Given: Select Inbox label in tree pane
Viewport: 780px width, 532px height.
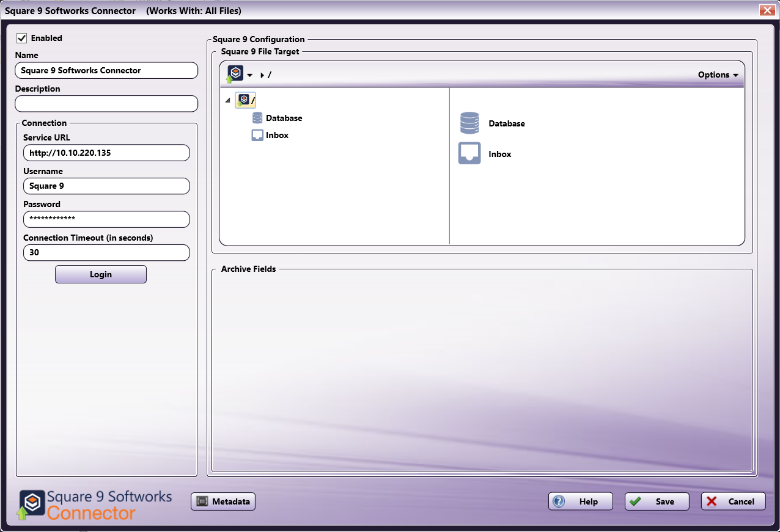Looking at the screenshot, I should click(x=277, y=135).
